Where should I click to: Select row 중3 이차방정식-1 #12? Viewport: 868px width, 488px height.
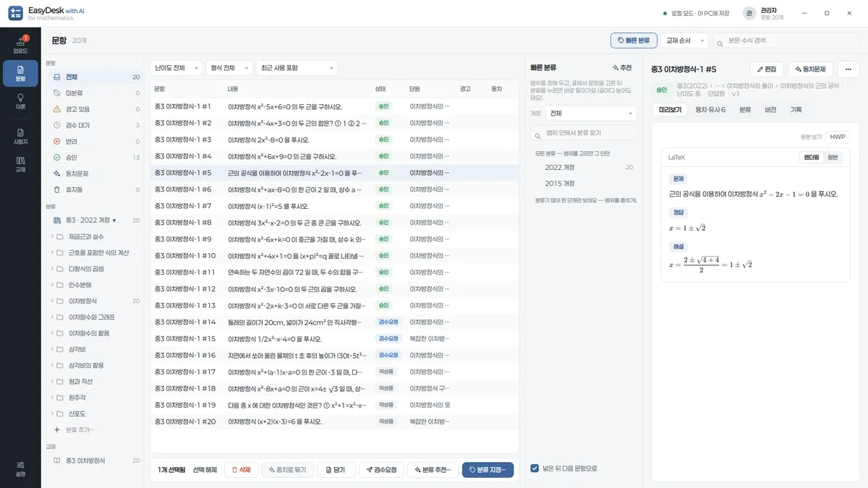coord(334,289)
